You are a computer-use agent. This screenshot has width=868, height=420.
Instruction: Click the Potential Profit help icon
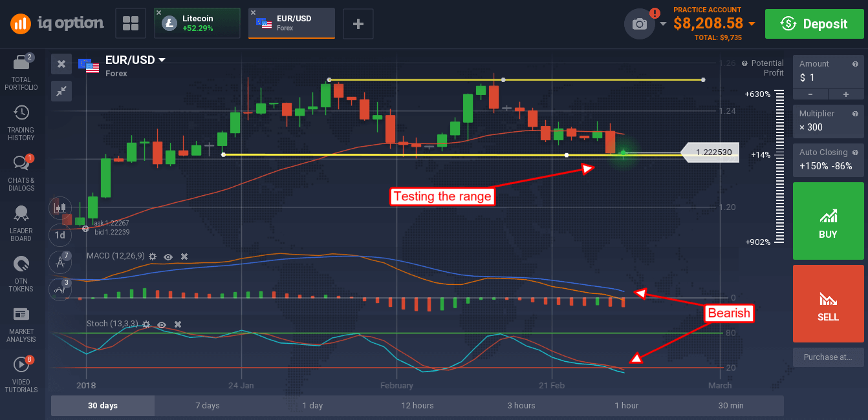pyautogui.click(x=744, y=63)
